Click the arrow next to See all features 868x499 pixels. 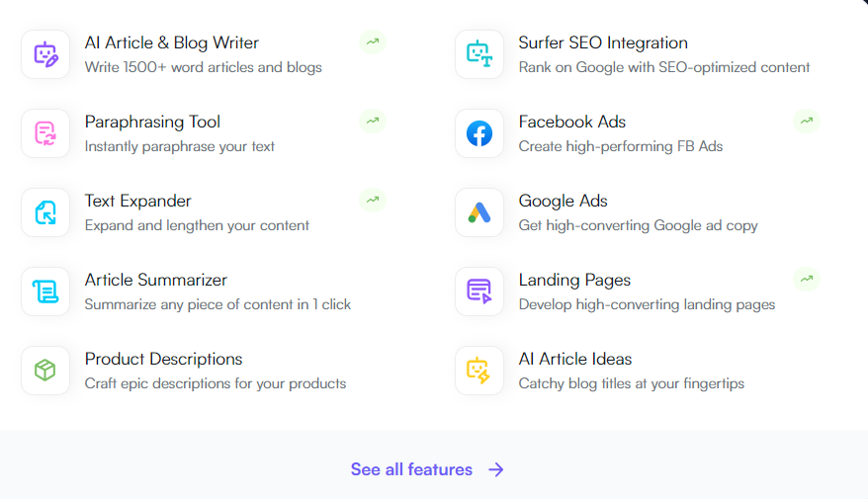click(496, 469)
